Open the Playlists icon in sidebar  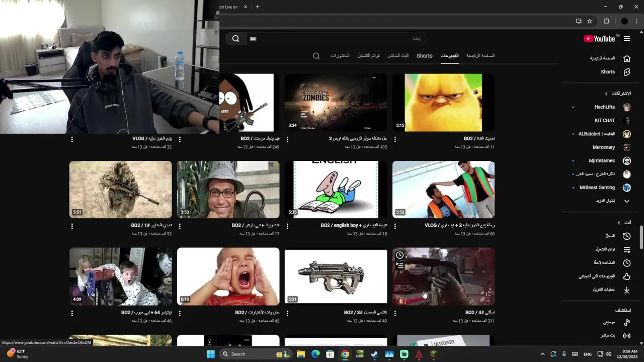click(627, 249)
